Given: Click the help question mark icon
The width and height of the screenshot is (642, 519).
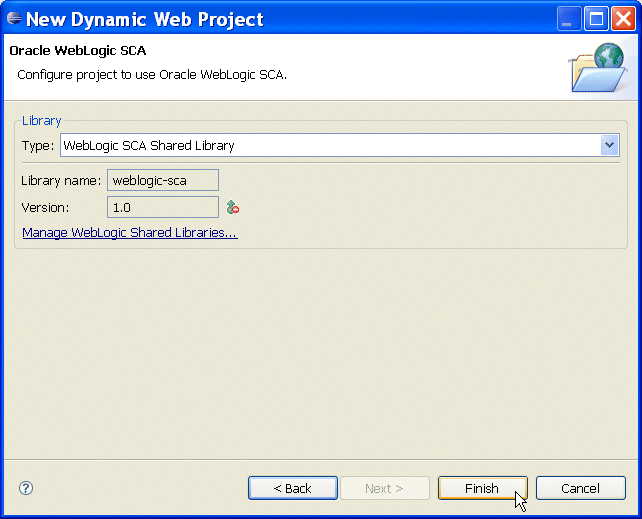Looking at the screenshot, I should pyautogui.click(x=26, y=488).
